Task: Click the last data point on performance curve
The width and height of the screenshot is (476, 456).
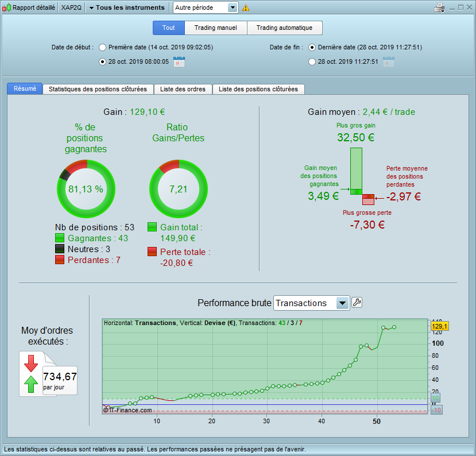Action: 394,327
